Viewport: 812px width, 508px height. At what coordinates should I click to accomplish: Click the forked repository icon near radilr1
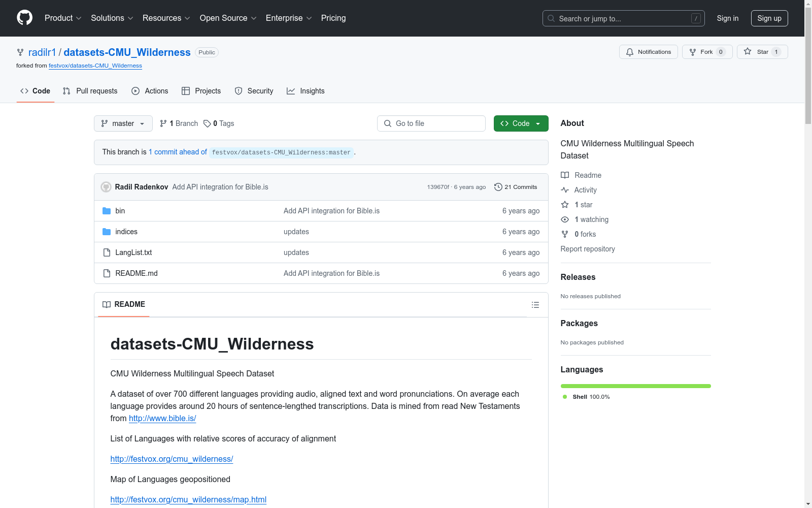(x=20, y=52)
